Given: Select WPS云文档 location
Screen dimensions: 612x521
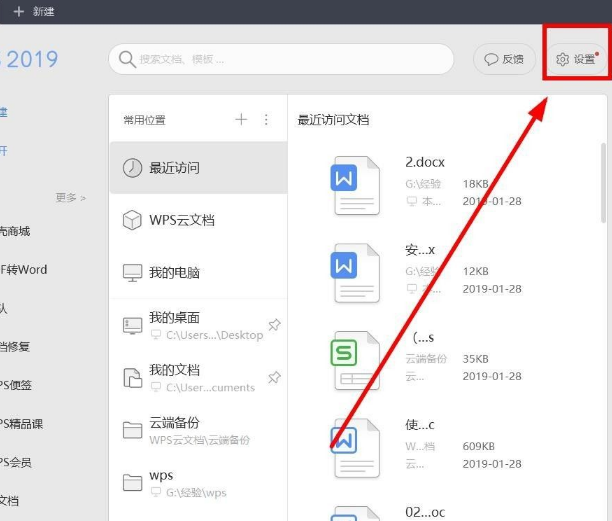Looking at the screenshot, I should 199,220.
